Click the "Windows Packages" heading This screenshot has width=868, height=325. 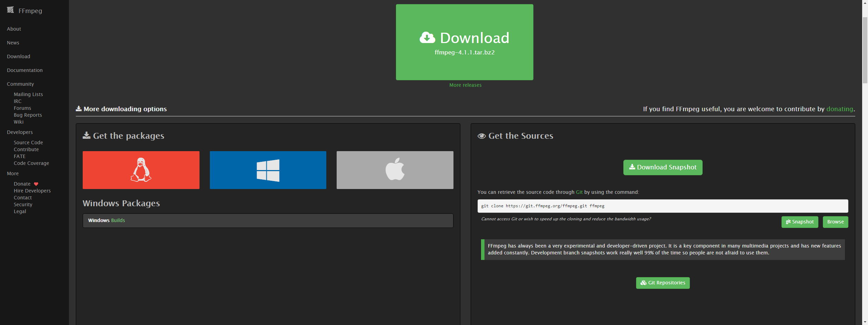point(121,203)
